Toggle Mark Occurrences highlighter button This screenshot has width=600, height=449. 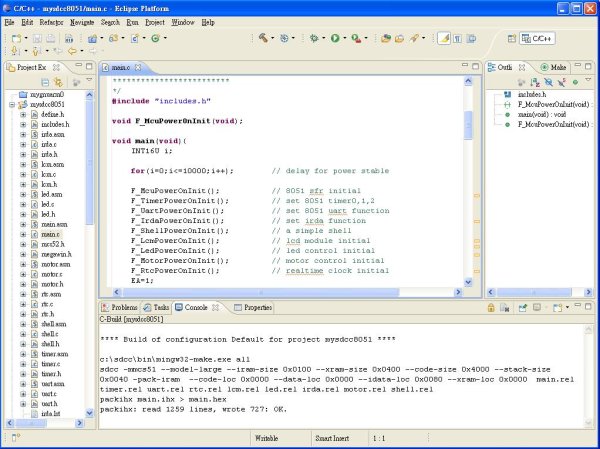coord(444,38)
